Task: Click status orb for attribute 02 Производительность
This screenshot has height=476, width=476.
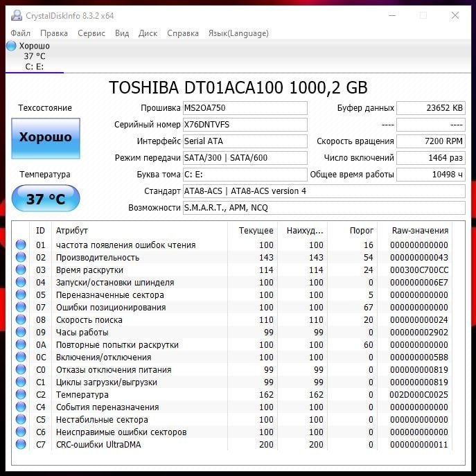Action: 21,257
